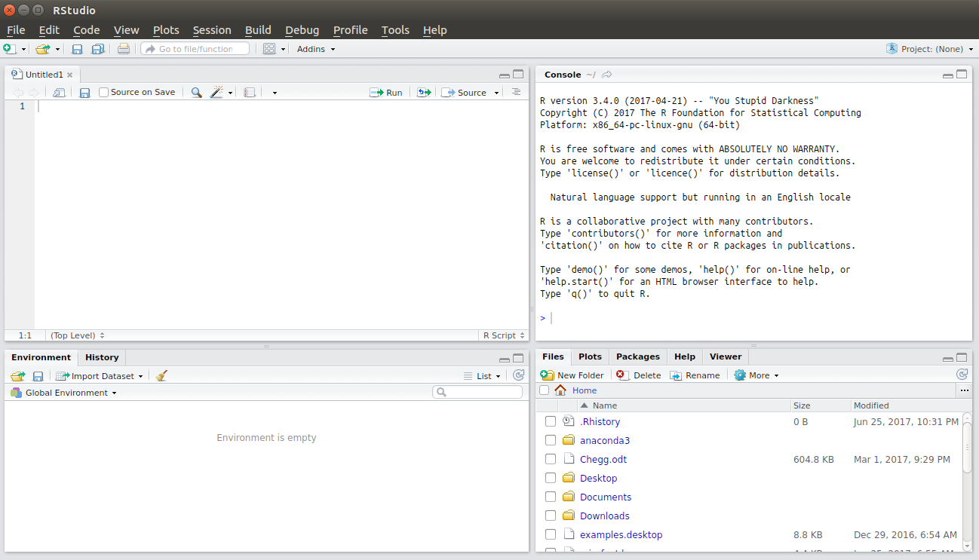Screen dimensions: 979x560
Task: Show document outline icon in editor
Action: 516,92
